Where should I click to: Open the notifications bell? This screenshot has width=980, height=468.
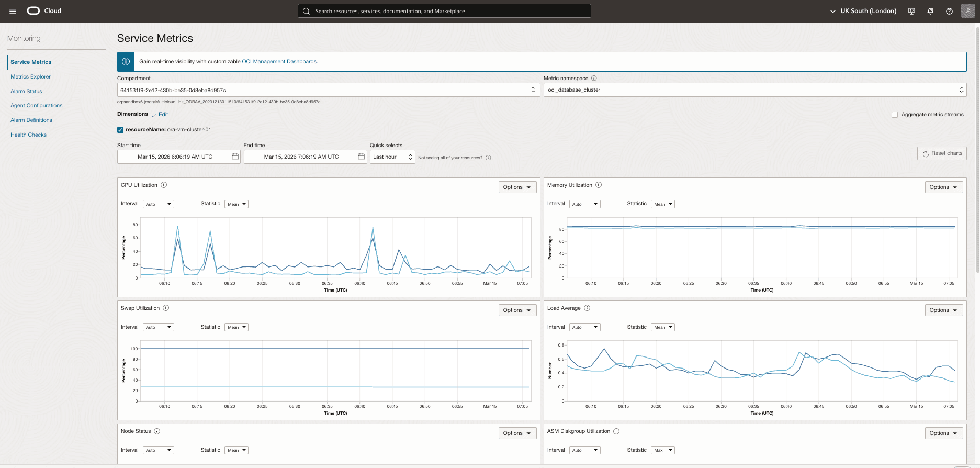pyautogui.click(x=930, y=11)
